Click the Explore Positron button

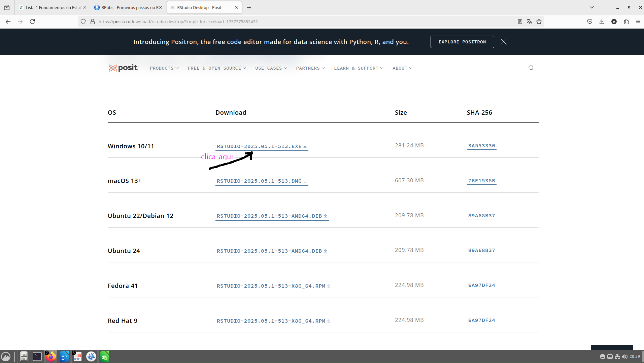[462, 42]
